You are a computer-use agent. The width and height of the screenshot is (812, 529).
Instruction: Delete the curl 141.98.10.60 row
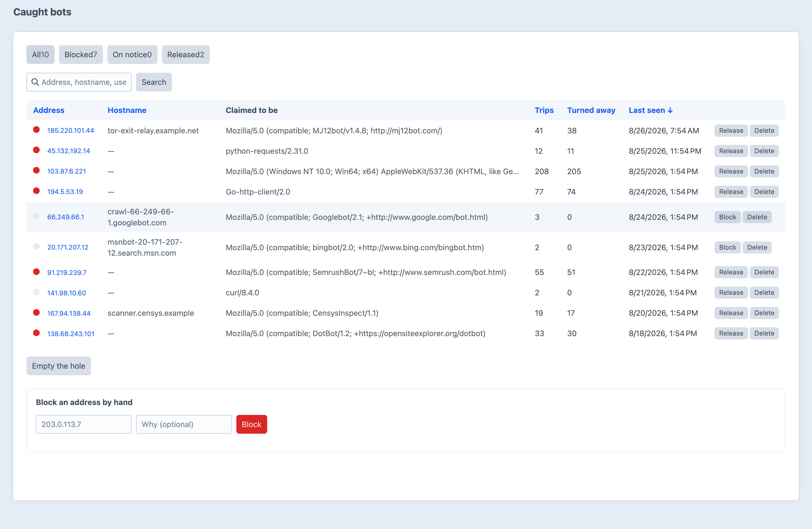tap(764, 293)
